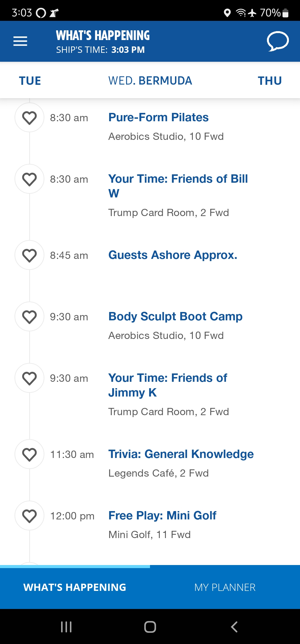This screenshot has height=644, width=300.
Task: Select the WED. BERMUDA day header
Action: pos(150,81)
